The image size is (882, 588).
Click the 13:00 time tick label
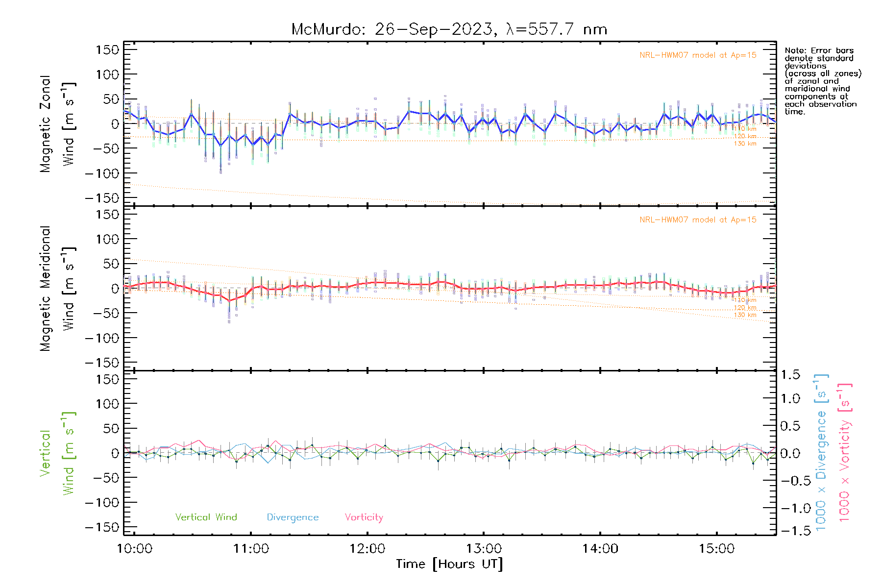[484, 549]
